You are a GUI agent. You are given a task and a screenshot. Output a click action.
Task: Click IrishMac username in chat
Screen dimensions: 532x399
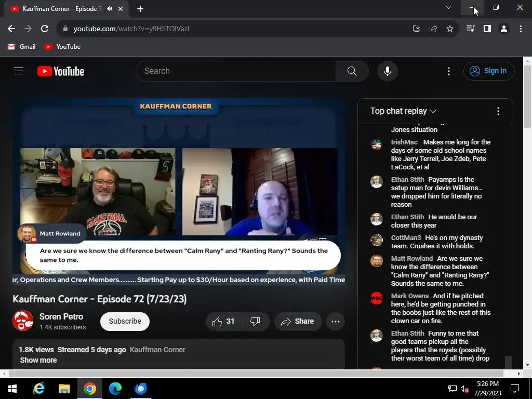click(x=404, y=142)
